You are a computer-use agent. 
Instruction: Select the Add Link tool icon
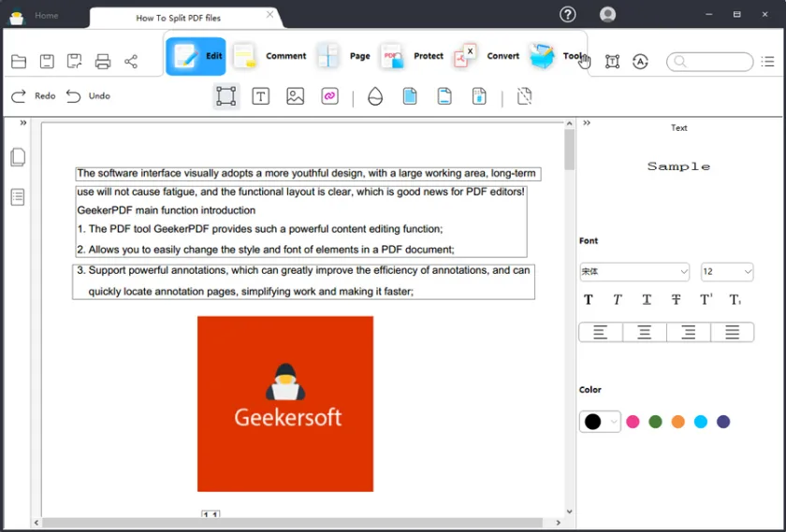click(x=329, y=96)
